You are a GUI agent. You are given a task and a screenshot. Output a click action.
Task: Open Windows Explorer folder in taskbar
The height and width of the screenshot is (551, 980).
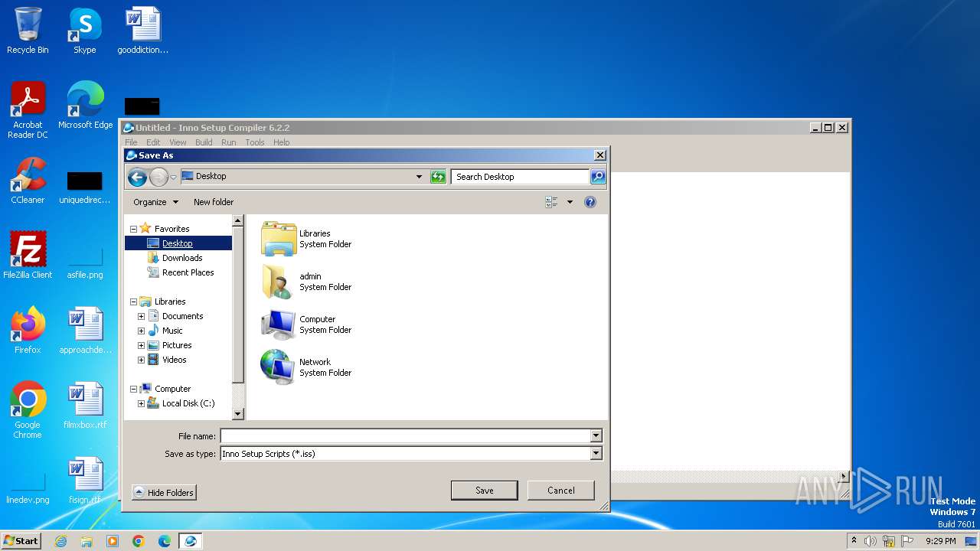[87, 541]
